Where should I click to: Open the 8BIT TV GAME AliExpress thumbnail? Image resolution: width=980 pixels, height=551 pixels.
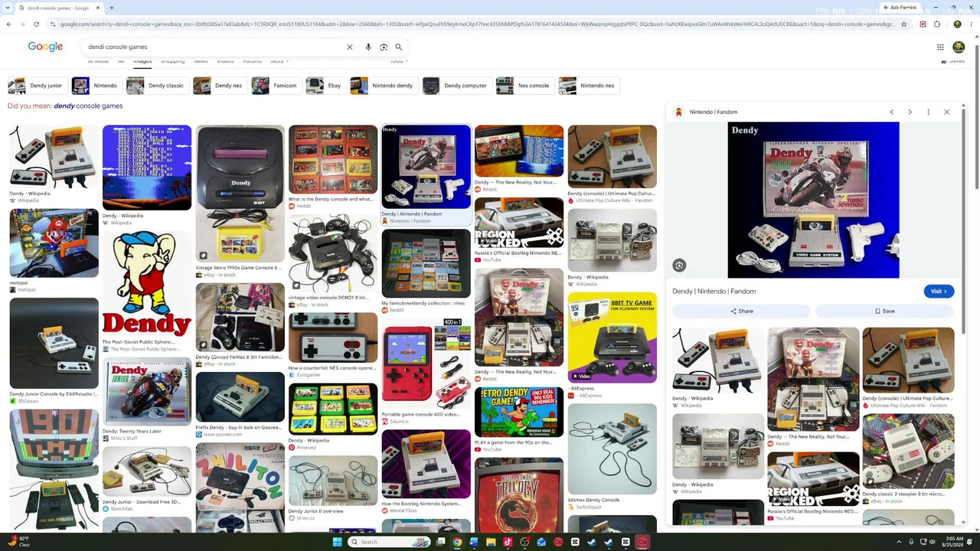(x=612, y=337)
